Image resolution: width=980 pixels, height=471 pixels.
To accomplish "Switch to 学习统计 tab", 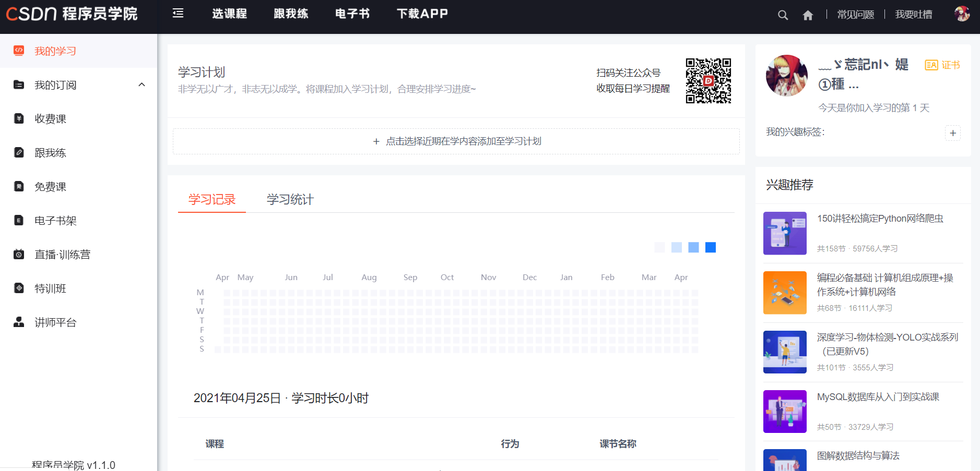I will pyautogui.click(x=290, y=199).
